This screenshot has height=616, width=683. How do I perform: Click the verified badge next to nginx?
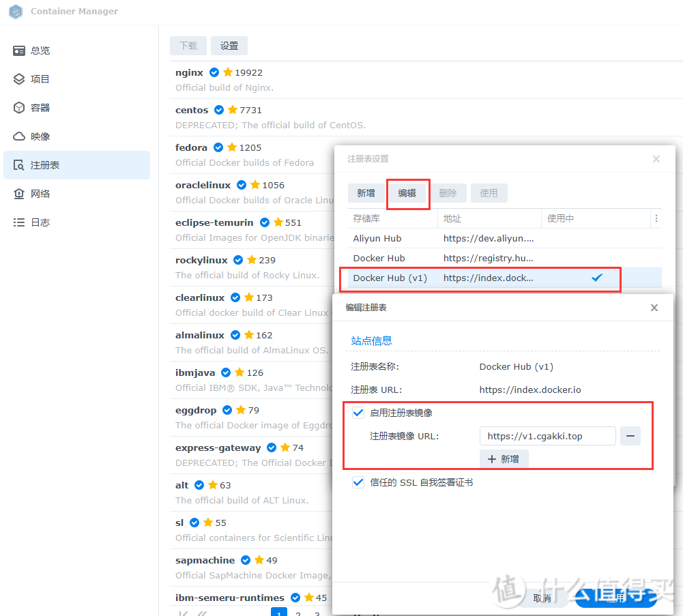tap(214, 72)
